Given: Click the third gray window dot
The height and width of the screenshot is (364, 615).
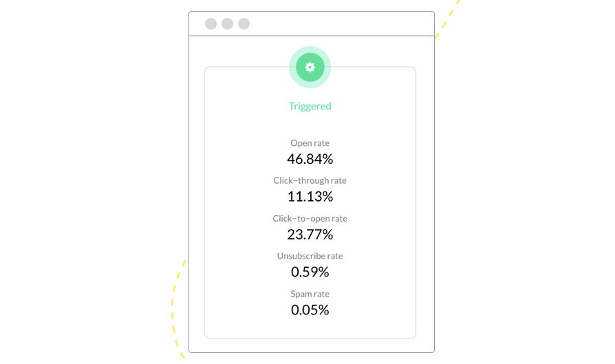Looking at the screenshot, I should tap(244, 23).
